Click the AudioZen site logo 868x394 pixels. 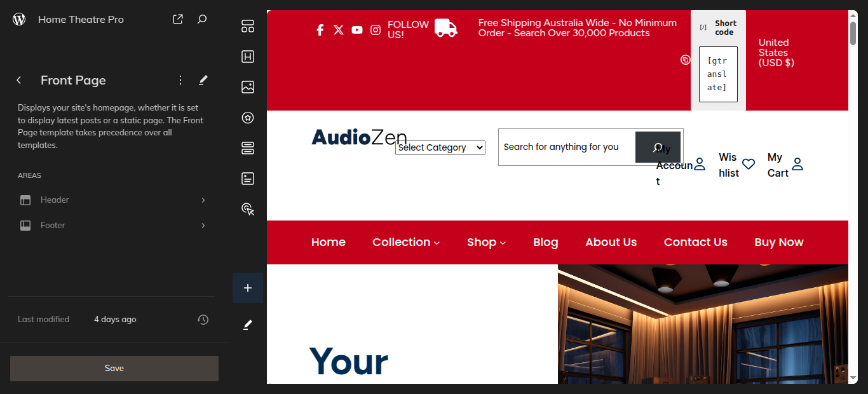tap(359, 137)
